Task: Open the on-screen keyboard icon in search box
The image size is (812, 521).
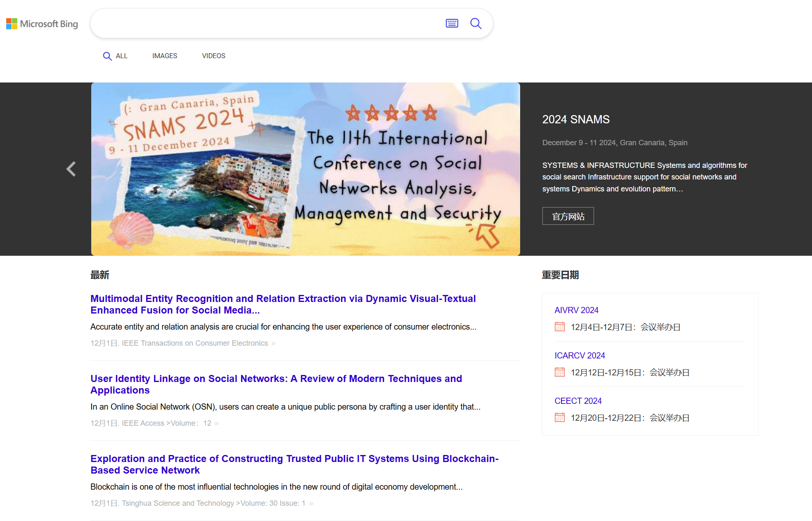Action: [x=452, y=24]
